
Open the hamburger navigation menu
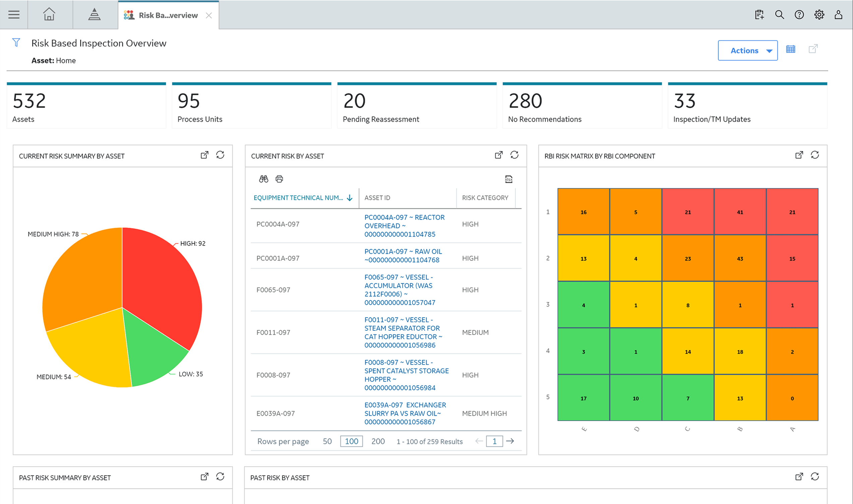14,15
